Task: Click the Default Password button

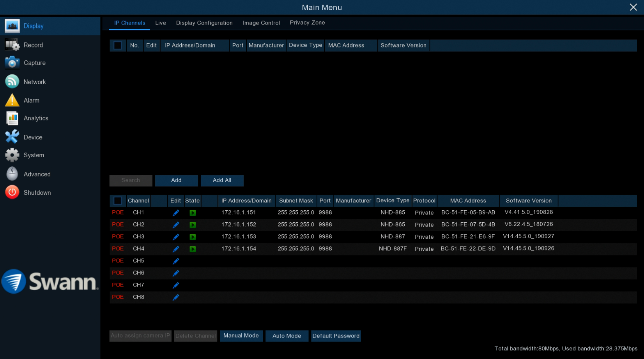Action: pyautogui.click(x=336, y=336)
